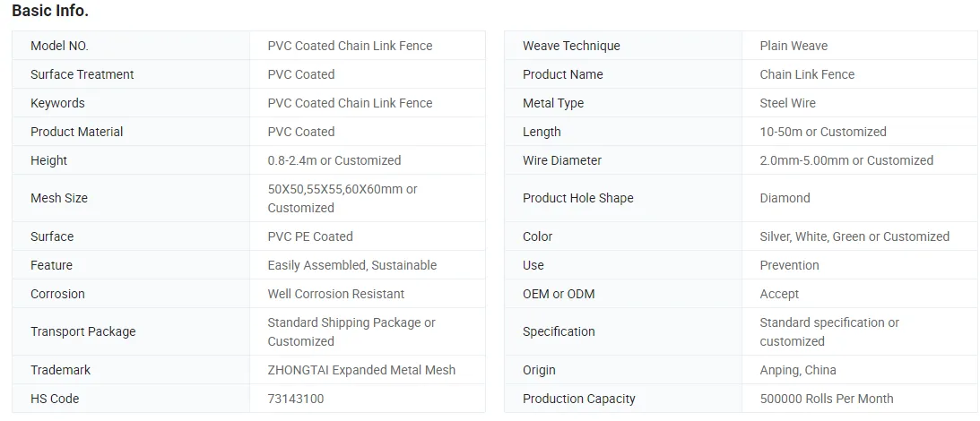Select the Weave Technique Plain Weave value
The image size is (980, 421).
click(x=794, y=46)
